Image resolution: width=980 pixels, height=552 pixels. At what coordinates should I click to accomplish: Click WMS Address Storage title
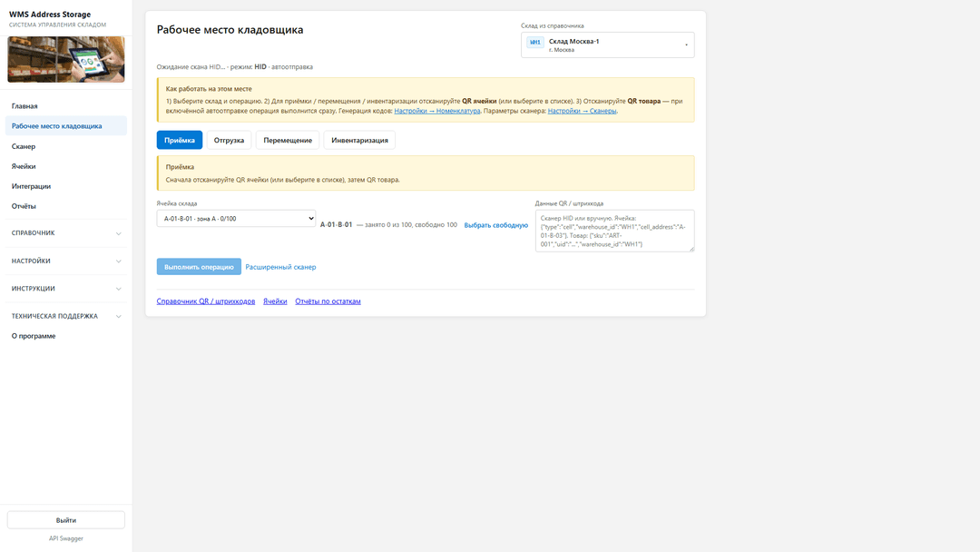click(x=49, y=15)
